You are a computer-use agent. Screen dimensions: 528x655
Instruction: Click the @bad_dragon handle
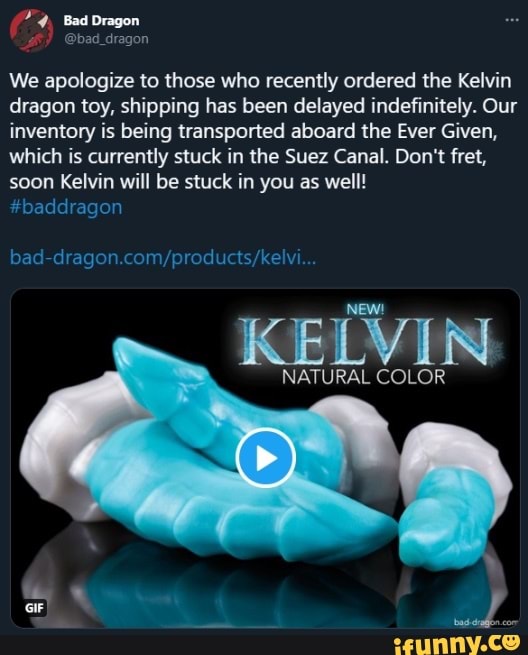click(x=106, y=39)
